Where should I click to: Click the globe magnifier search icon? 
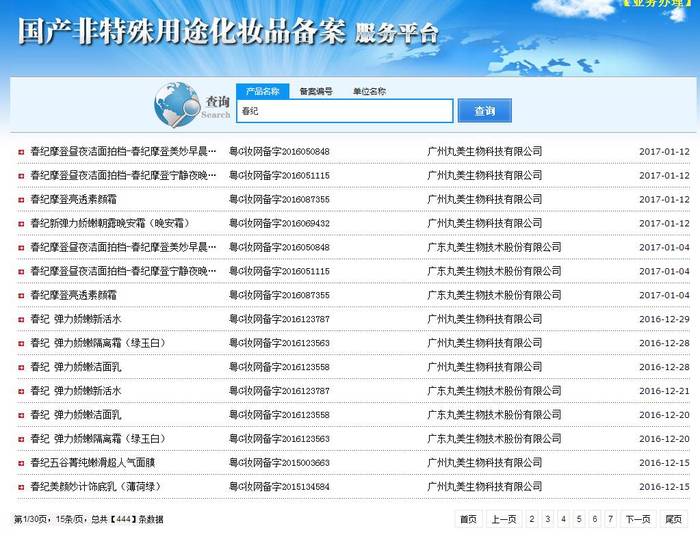177,105
